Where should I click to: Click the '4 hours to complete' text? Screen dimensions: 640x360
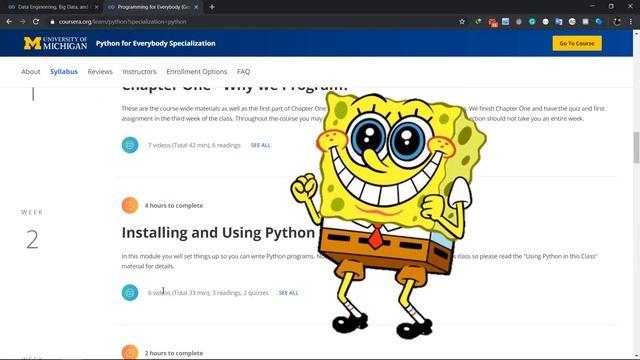[x=174, y=205]
